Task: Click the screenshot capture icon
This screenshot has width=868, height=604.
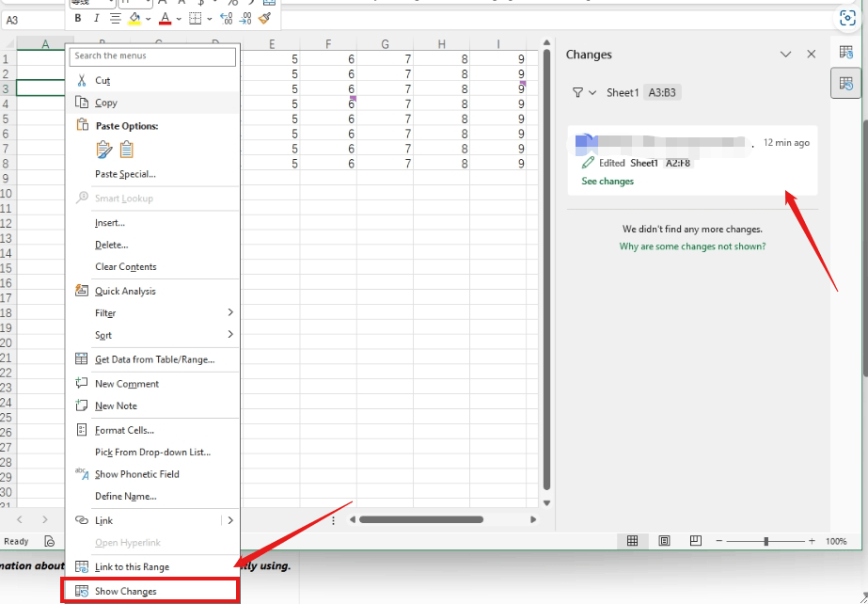Action: [x=847, y=18]
